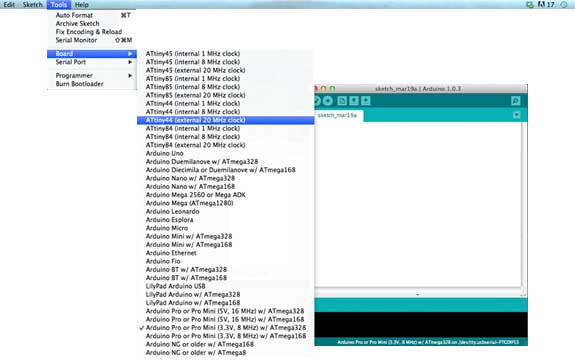Open the tab options dropdown arrow in Arduino window

[516, 115]
